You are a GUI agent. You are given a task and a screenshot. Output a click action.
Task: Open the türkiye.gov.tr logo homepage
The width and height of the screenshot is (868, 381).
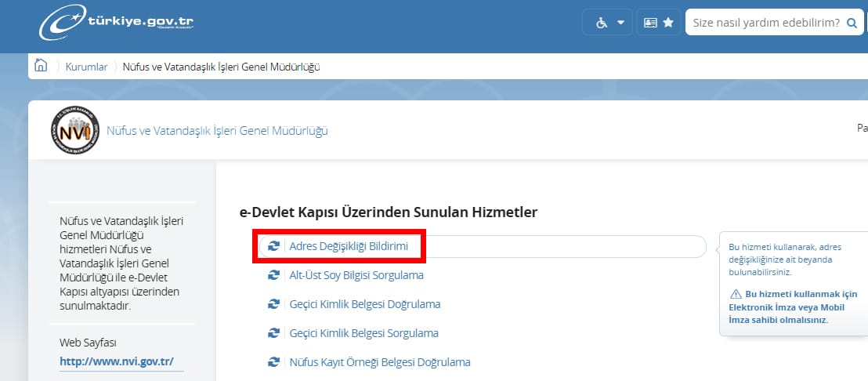point(116,22)
